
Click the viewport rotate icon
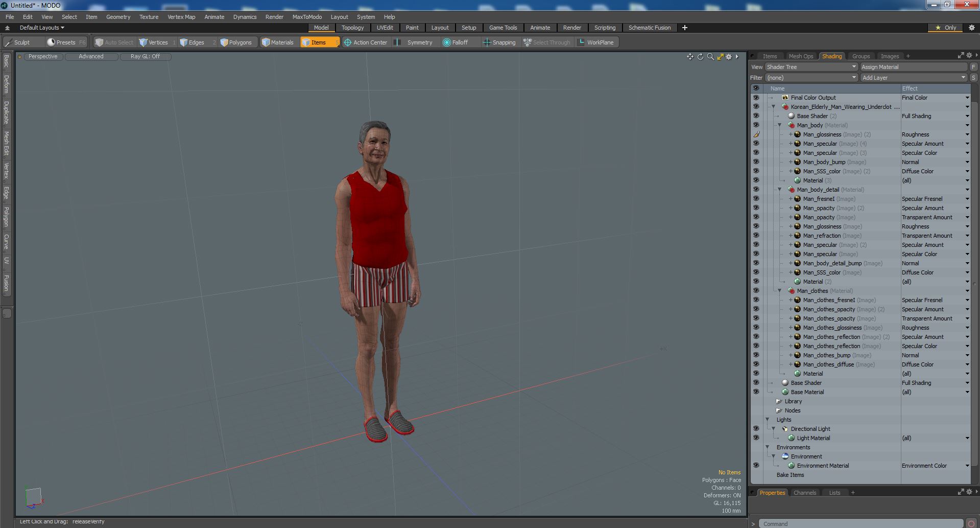[700, 57]
